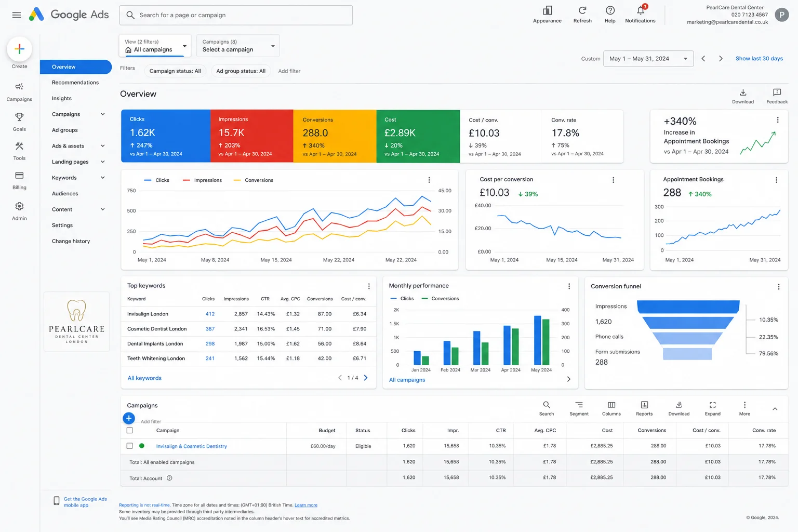Open Change history menu item
Screen dimensions: 798x532
click(x=71, y=241)
